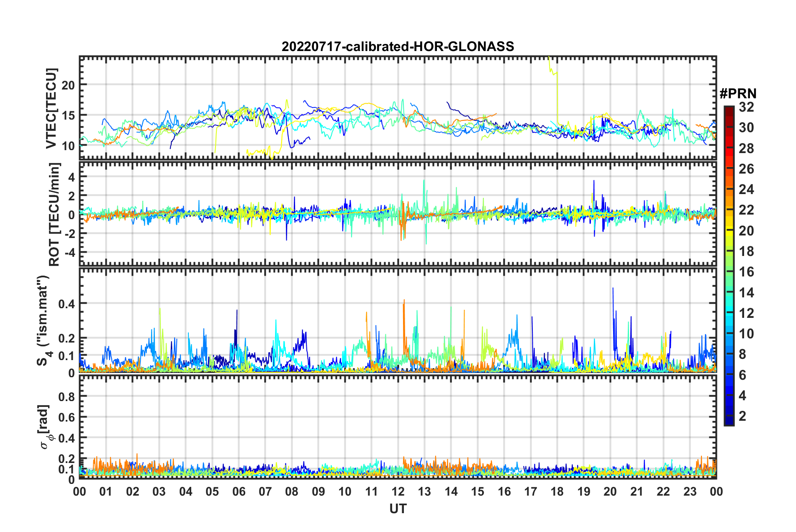Select the UT x-axis label
The width and height of the screenshot is (796, 532).
pos(398,509)
